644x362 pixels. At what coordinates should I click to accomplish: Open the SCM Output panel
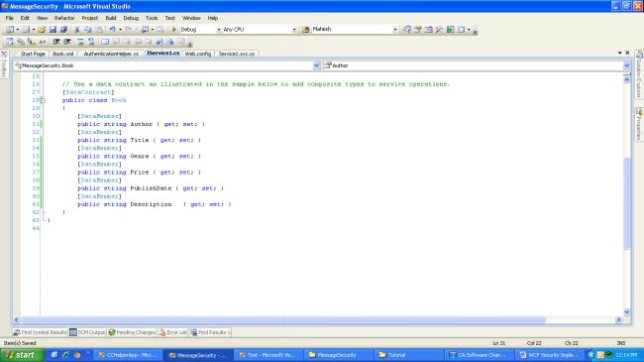point(87,332)
